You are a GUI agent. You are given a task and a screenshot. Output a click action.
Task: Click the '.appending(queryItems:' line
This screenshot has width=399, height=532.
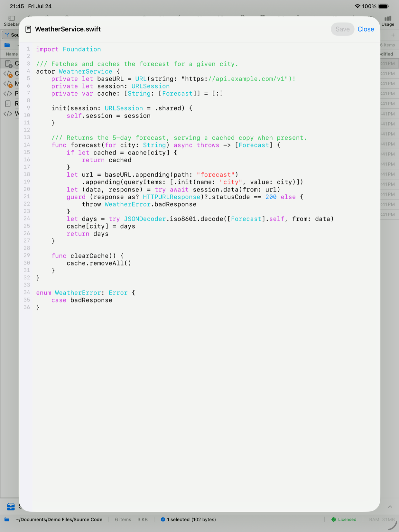click(x=192, y=182)
